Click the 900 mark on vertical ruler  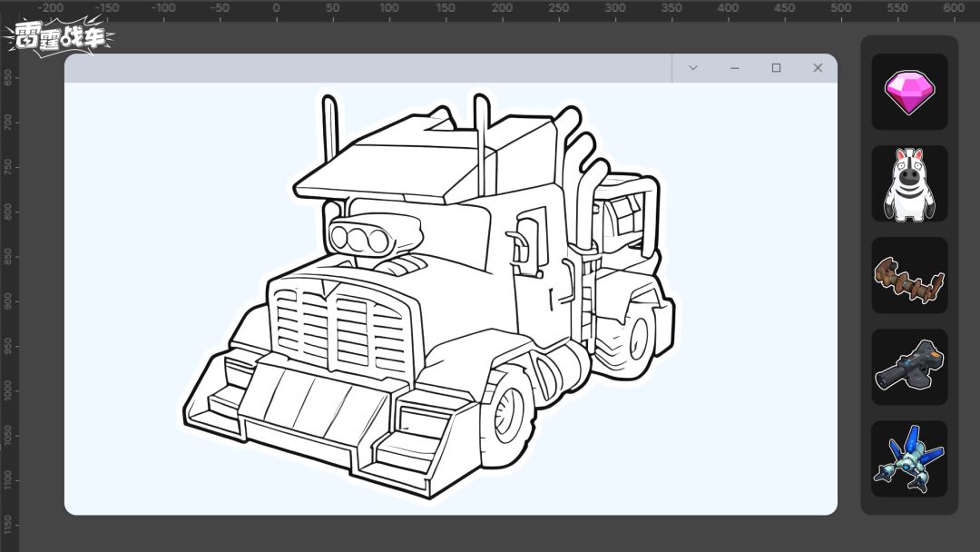tap(8, 300)
